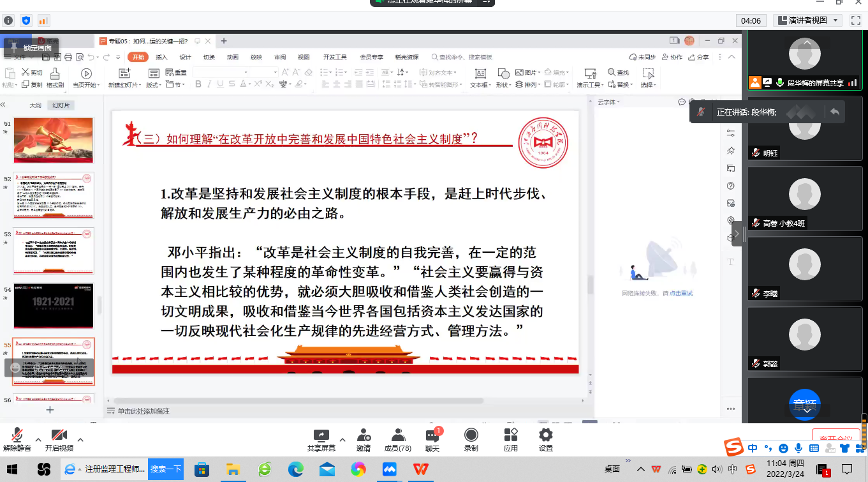Viewport: 868px width, 482px height.
Task: Click the 剪切 cut tool
Action: click(x=33, y=73)
